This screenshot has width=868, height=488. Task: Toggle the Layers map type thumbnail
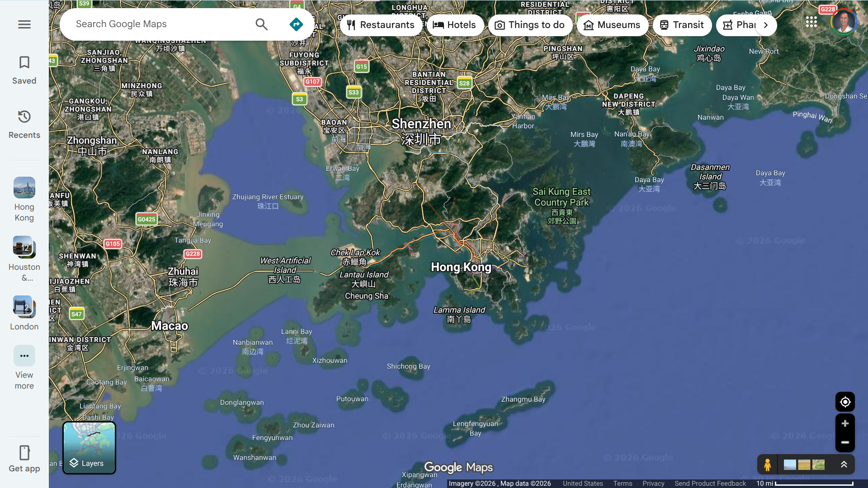point(89,448)
